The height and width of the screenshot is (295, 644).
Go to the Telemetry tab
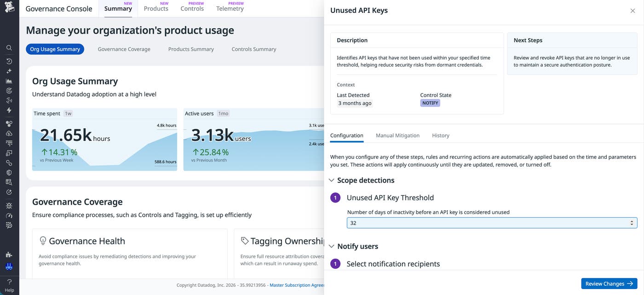pos(230,9)
